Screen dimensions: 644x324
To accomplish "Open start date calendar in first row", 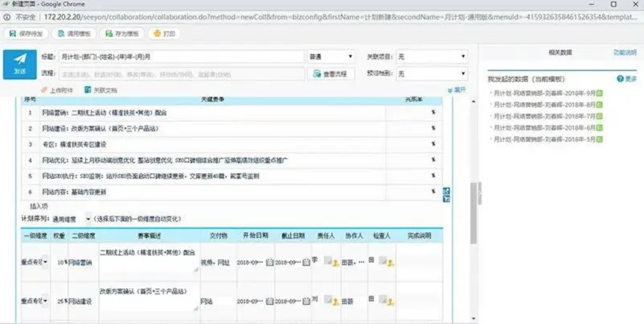I will point(270,262).
